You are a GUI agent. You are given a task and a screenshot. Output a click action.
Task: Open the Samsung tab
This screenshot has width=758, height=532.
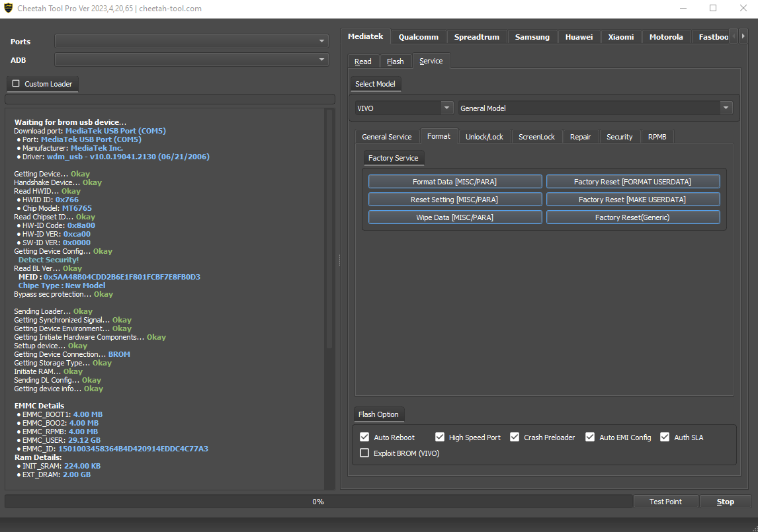pos(532,37)
